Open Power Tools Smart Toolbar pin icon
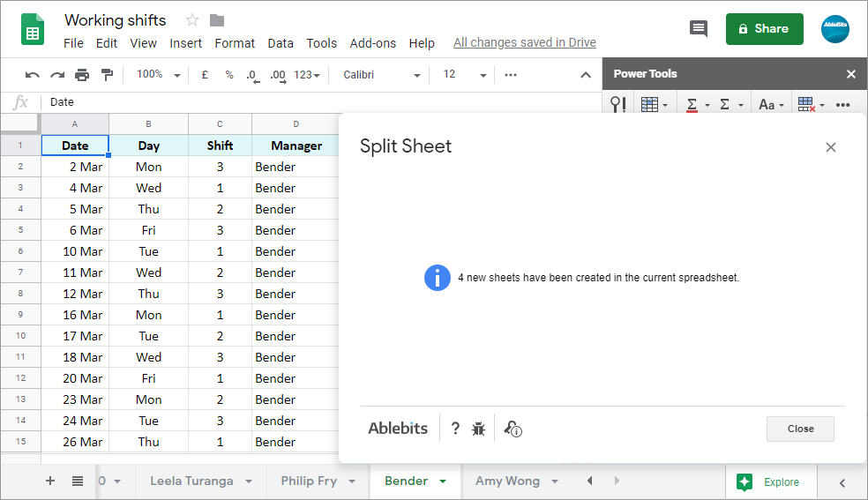868x500 pixels. click(617, 104)
